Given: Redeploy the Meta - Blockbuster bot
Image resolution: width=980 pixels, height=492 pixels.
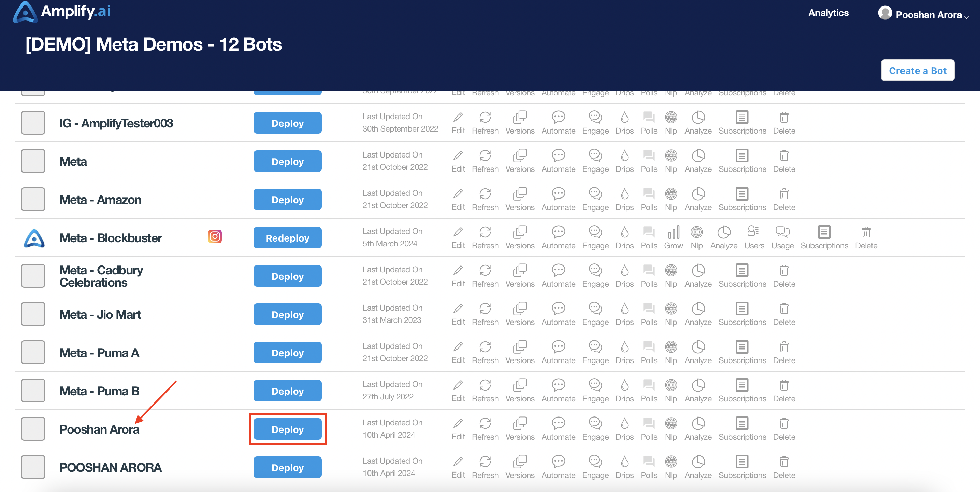Looking at the screenshot, I should click(287, 238).
